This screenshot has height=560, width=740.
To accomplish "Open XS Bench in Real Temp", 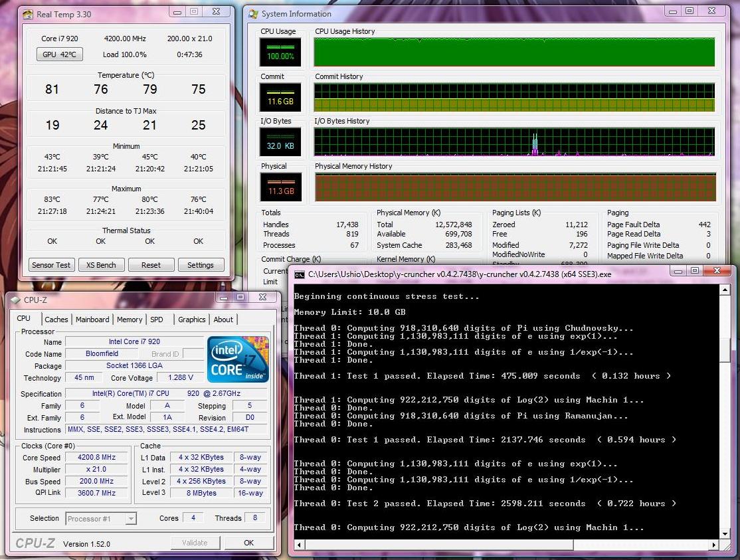I will [x=101, y=265].
